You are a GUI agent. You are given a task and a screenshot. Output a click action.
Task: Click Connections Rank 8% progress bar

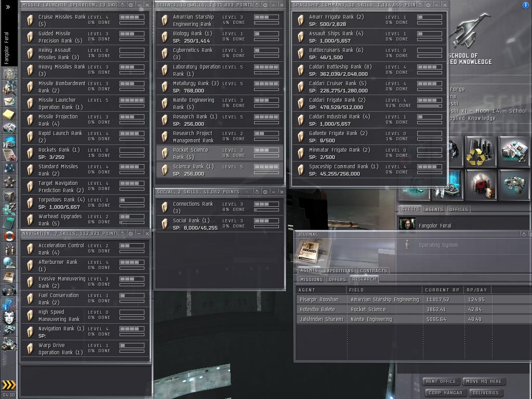267,210
